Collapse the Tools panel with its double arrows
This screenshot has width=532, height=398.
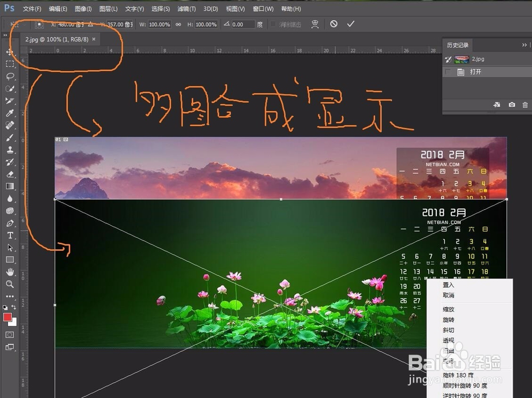[4, 34]
